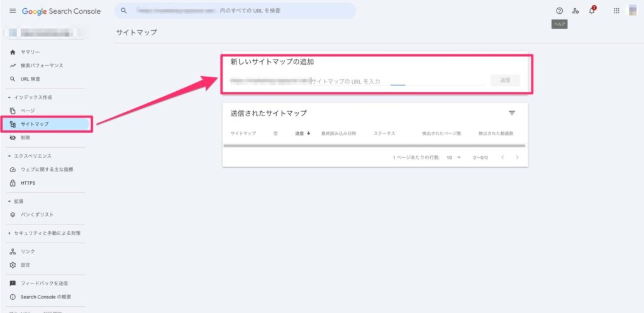
Task: Open the notifications bell icon
Action: click(x=592, y=11)
